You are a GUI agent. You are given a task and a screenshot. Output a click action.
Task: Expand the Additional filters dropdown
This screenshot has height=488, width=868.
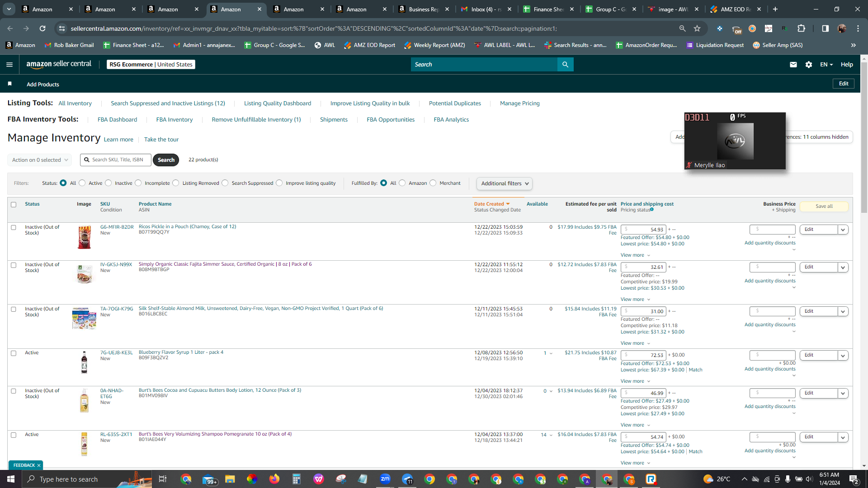(x=505, y=183)
